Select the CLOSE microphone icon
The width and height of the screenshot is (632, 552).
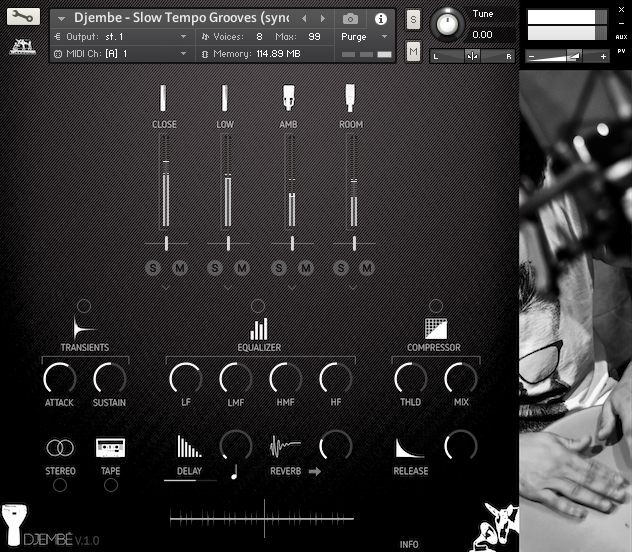tap(163, 98)
